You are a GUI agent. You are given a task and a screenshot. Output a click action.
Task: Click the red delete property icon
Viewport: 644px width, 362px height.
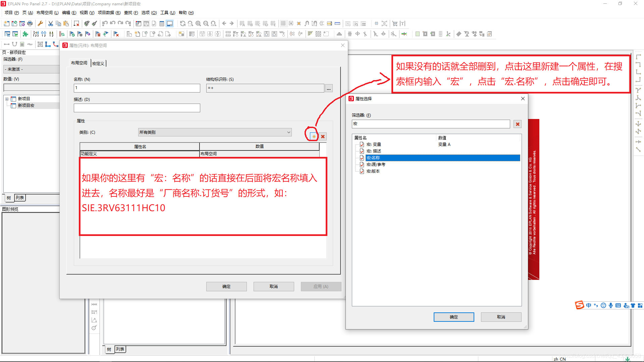tap(323, 136)
